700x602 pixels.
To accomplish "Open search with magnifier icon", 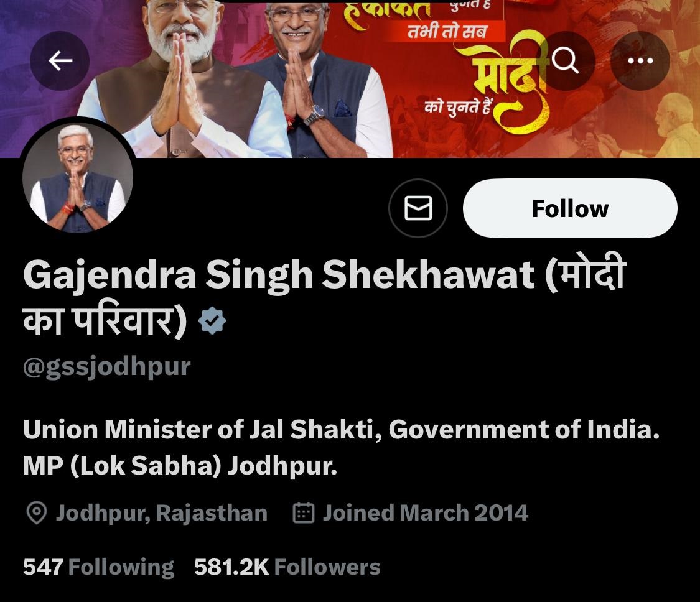I will [565, 61].
